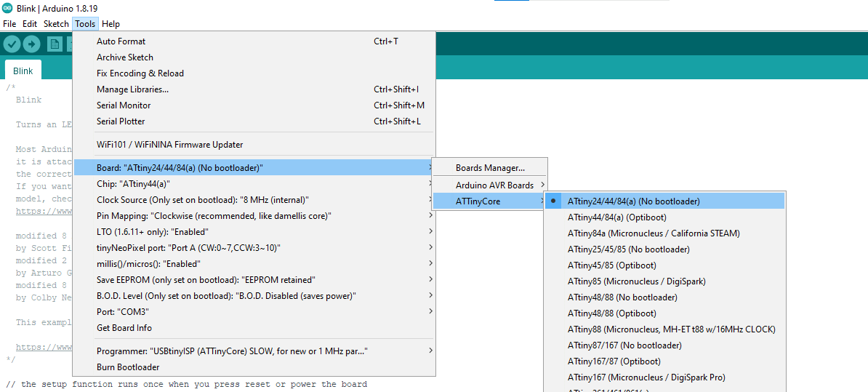Select ATtiny48/88 (No bootloader) board
Image resolution: width=868 pixels, height=392 pixels.
665,297
